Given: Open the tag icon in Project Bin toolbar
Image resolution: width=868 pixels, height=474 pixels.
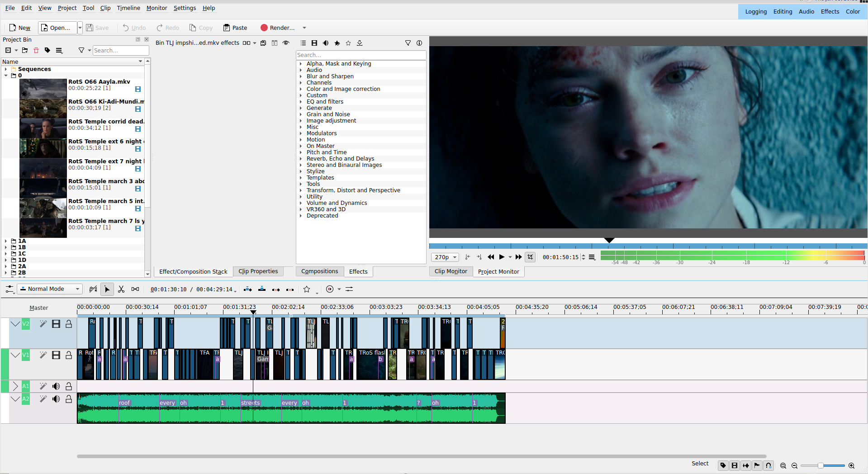Looking at the screenshot, I should tap(47, 50).
